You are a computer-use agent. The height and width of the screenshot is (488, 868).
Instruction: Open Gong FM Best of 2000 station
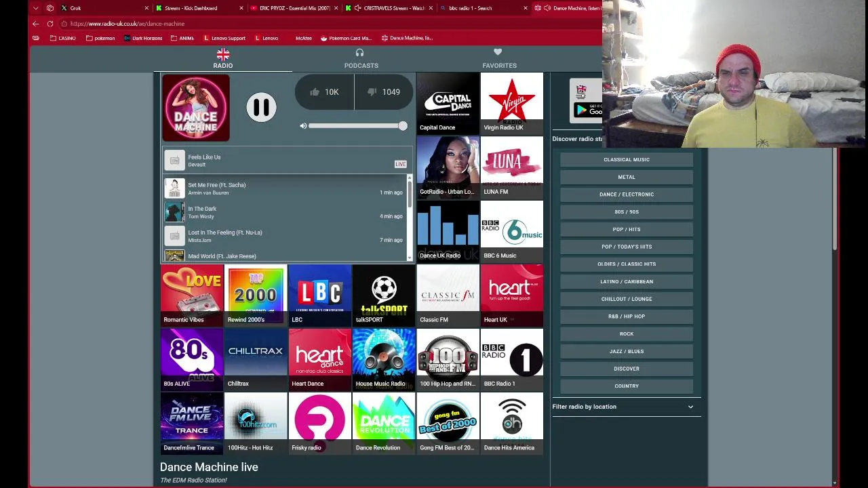click(x=448, y=424)
